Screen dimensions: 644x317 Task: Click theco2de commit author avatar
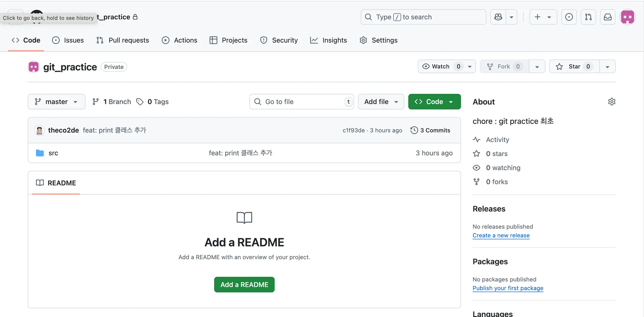pos(39,130)
